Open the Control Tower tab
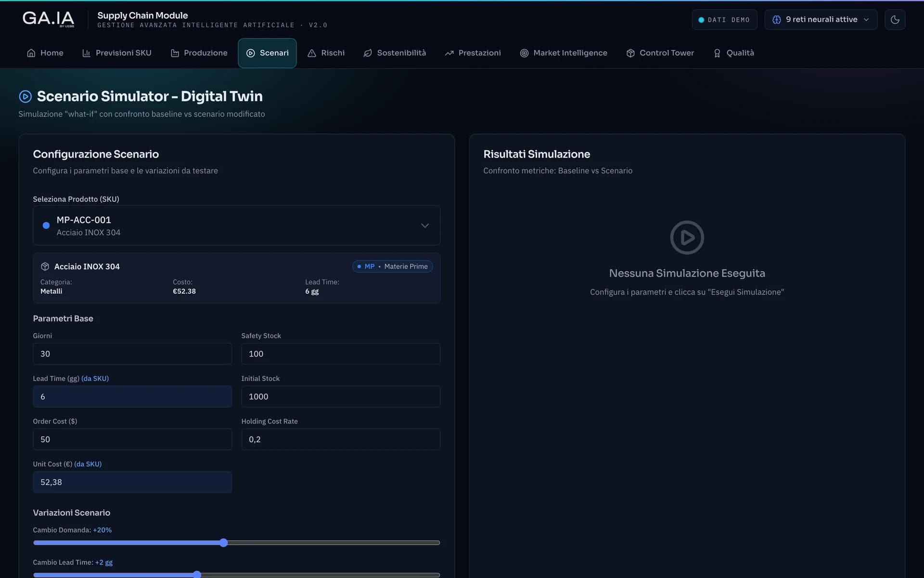Viewport: 924px width, 578px height. tap(660, 53)
